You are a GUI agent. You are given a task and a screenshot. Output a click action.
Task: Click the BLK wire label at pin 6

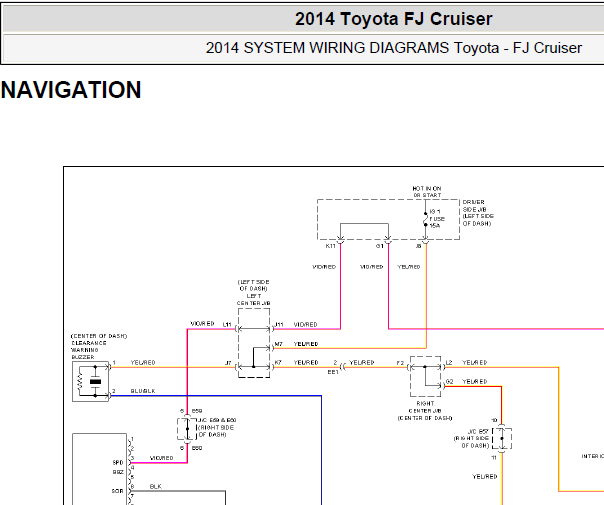(156, 487)
